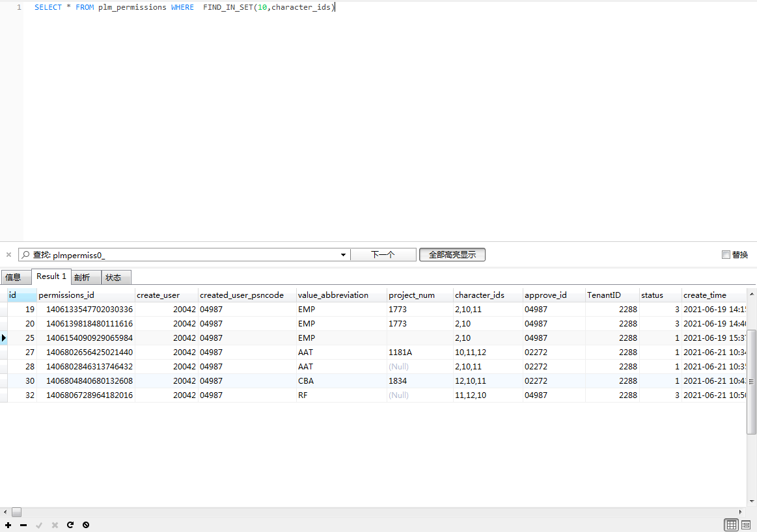This screenshot has height=532, width=757.
Task: Select the create_time cell 2021-06-19 15:37
Action: point(714,338)
